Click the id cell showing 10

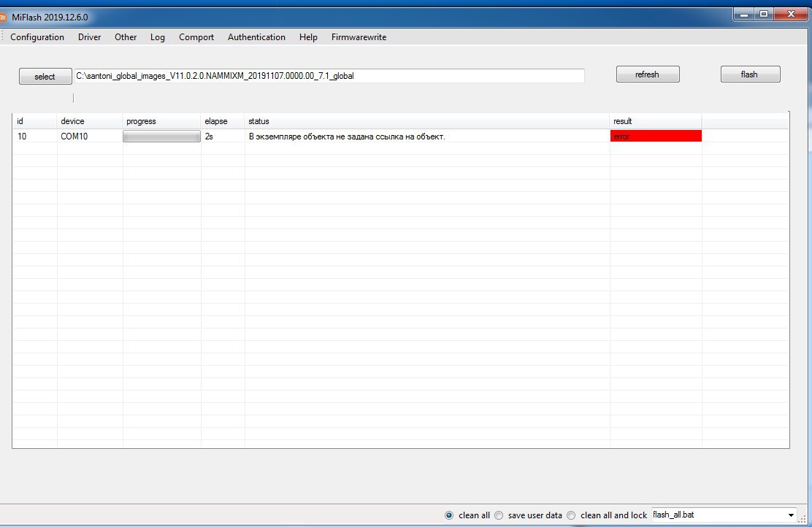pyautogui.click(x=35, y=136)
